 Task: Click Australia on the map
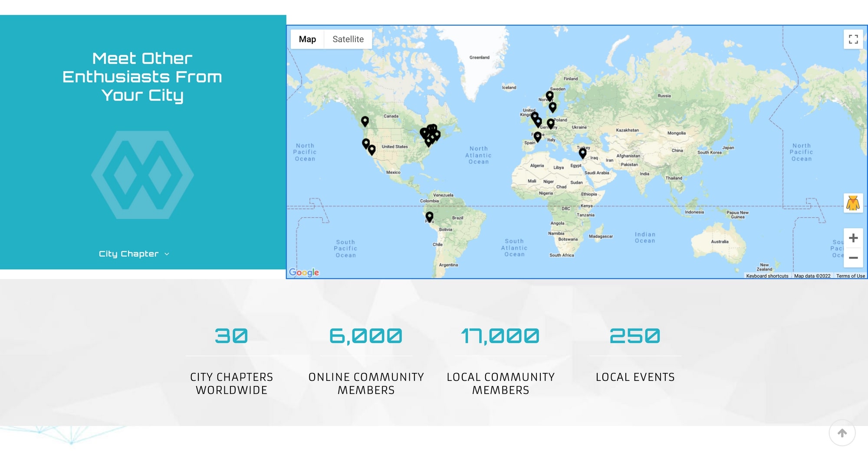pos(720,242)
